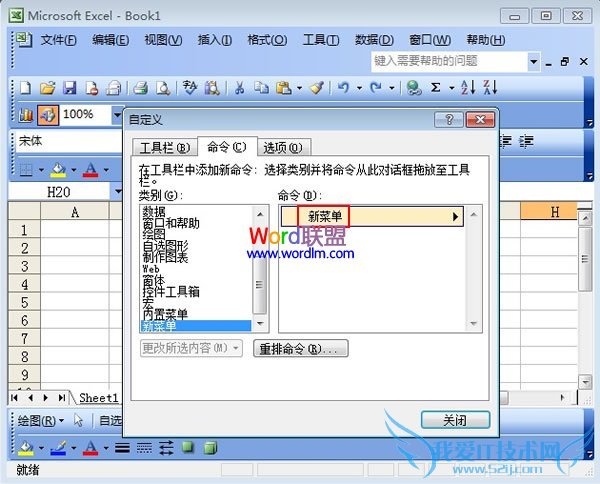Screen dimensions: 600x484
Task: Select row header 5
Action: (x=24, y=302)
